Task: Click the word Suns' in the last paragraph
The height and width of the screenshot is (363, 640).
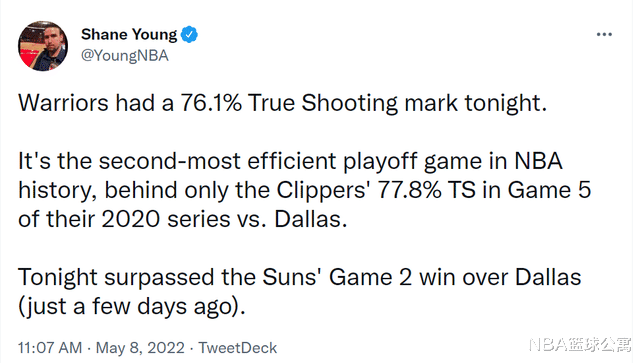Action: [292, 277]
